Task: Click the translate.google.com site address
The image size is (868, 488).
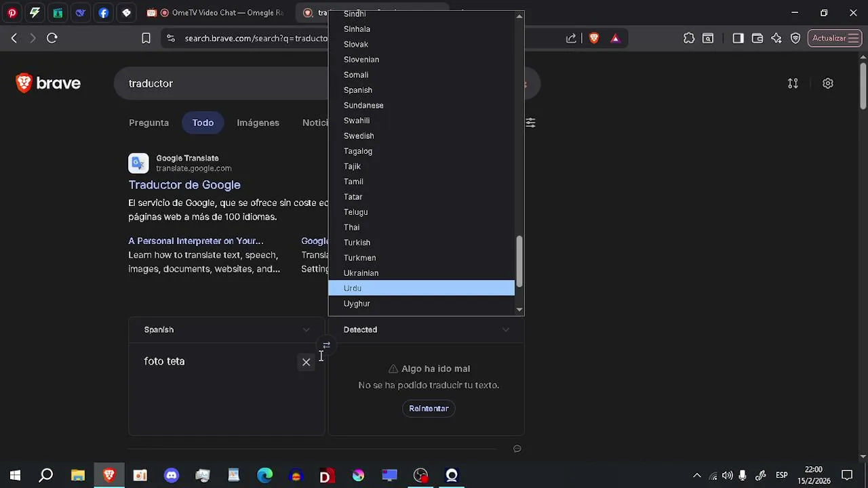Action: 193,168
